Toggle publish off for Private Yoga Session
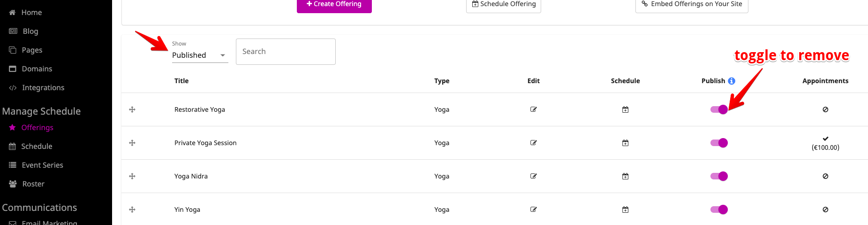868x225 pixels. pyautogui.click(x=719, y=143)
